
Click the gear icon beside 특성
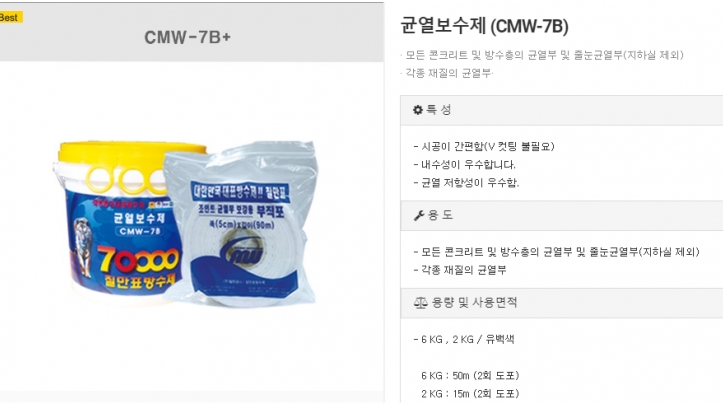[x=418, y=110]
